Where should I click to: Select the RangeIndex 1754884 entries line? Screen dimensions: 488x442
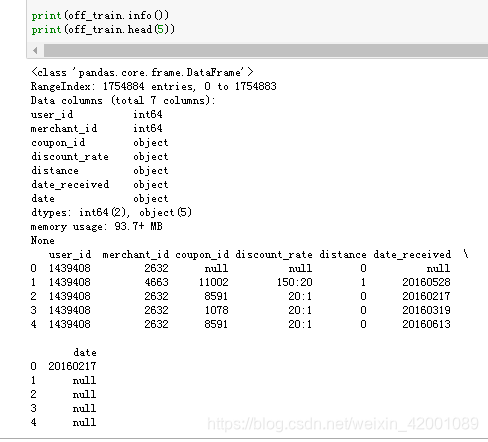(154, 86)
